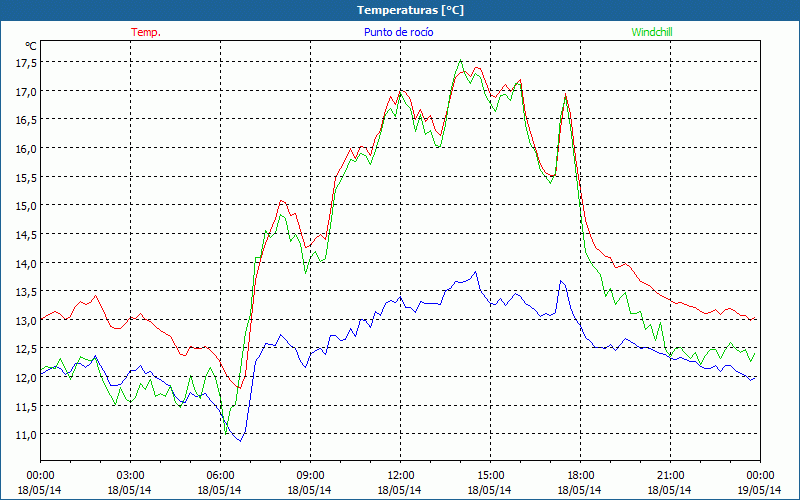Click the 11,0 y-axis value
Image resolution: width=800 pixels, height=500 pixels.
(27, 435)
